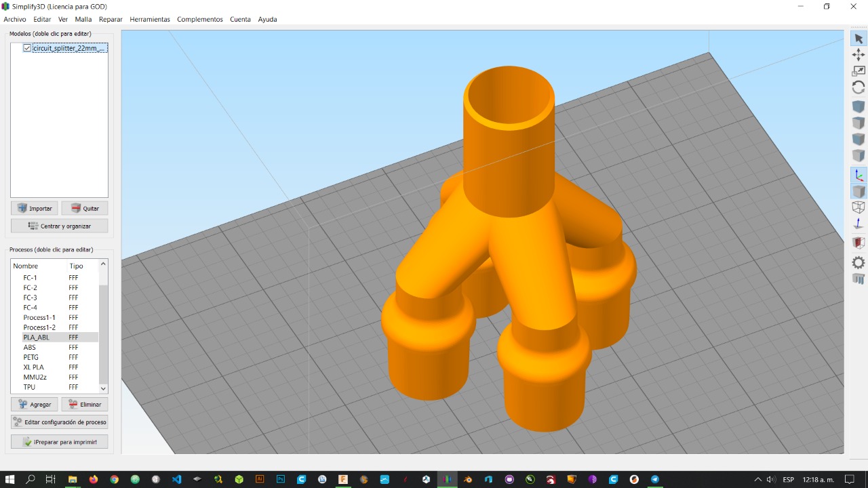Select the pointer selection tool
This screenshot has height=488, width=868.
859,38
